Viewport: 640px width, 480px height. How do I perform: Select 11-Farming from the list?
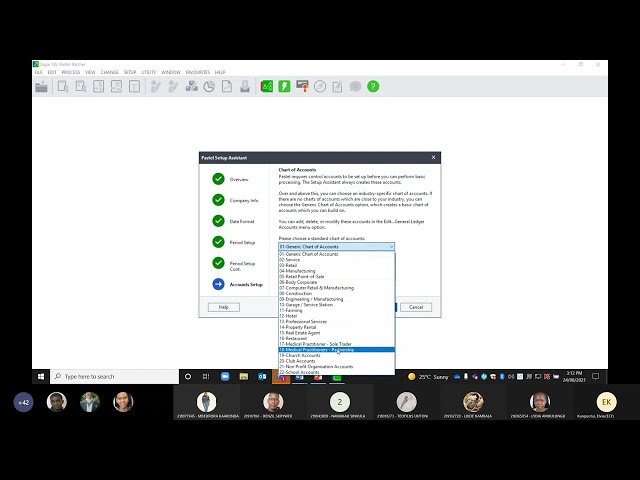[x=337, y=310]
